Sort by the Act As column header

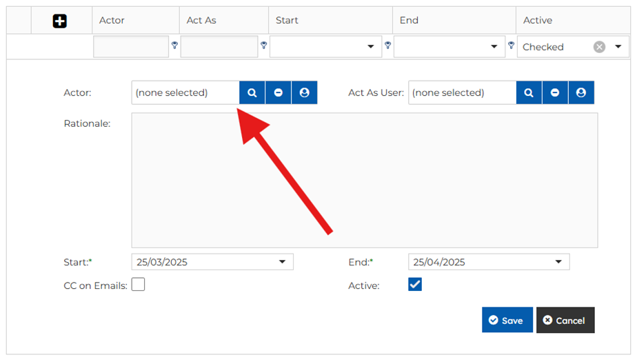(x=201, y=20)
